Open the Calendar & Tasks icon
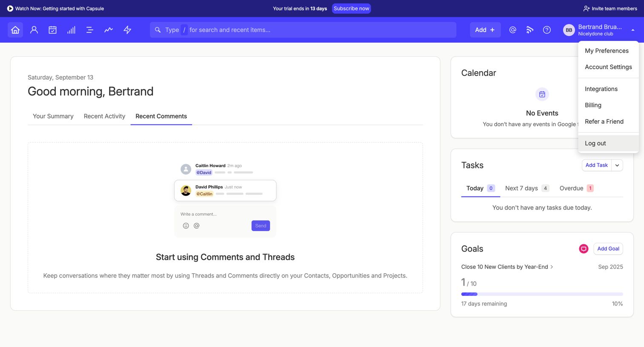Viewport: 644px width, 347px height. point(52,30)
